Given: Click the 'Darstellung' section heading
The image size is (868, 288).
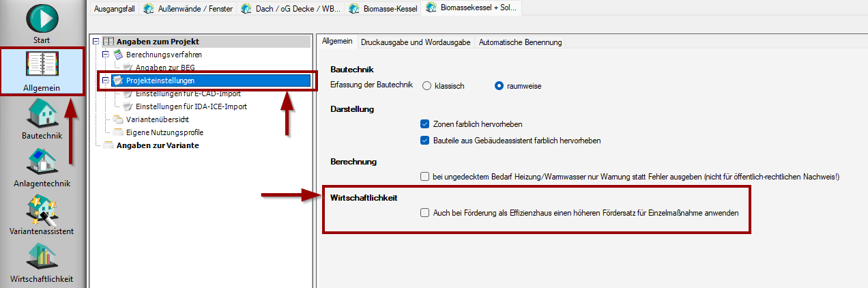Looking at the screenshot, I should coord(352,109).
